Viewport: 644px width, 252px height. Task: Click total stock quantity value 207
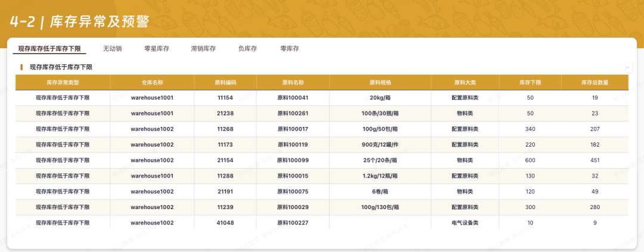coord(595,129)
